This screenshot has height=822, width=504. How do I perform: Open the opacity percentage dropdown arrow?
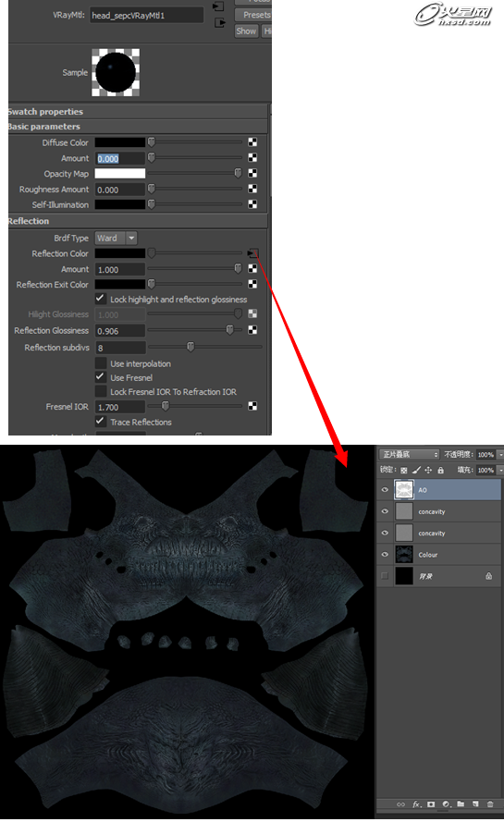click(x=500, y=455)
